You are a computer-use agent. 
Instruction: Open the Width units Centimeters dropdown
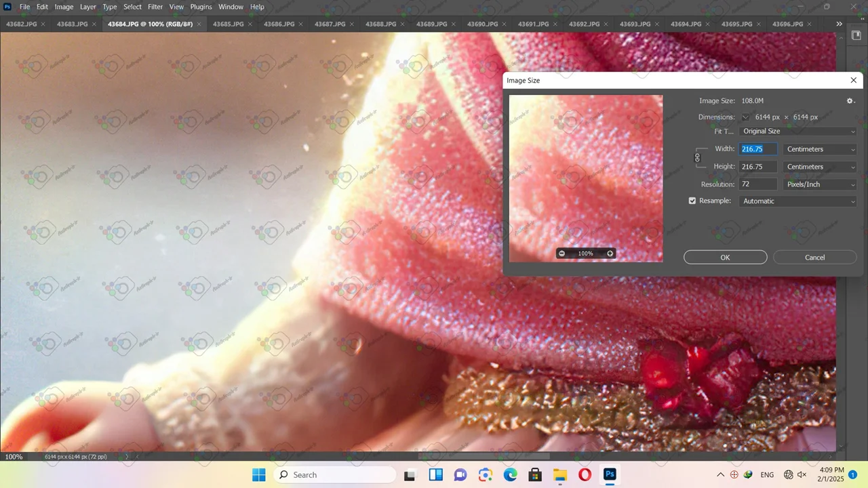coord(820,149)
